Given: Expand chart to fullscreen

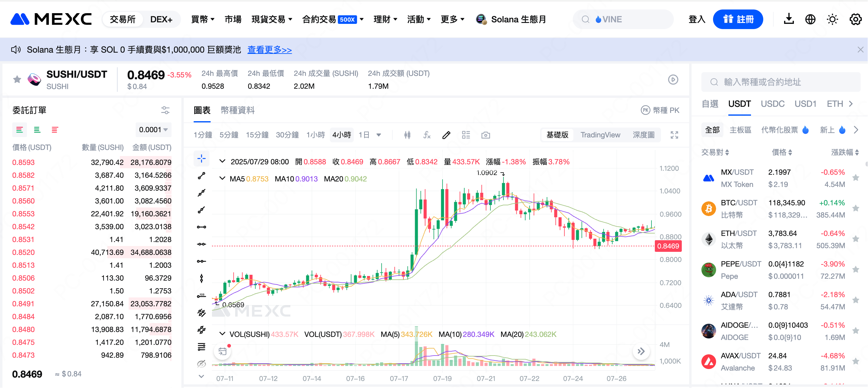Looking at the screenshot, I should click(674, 135).
